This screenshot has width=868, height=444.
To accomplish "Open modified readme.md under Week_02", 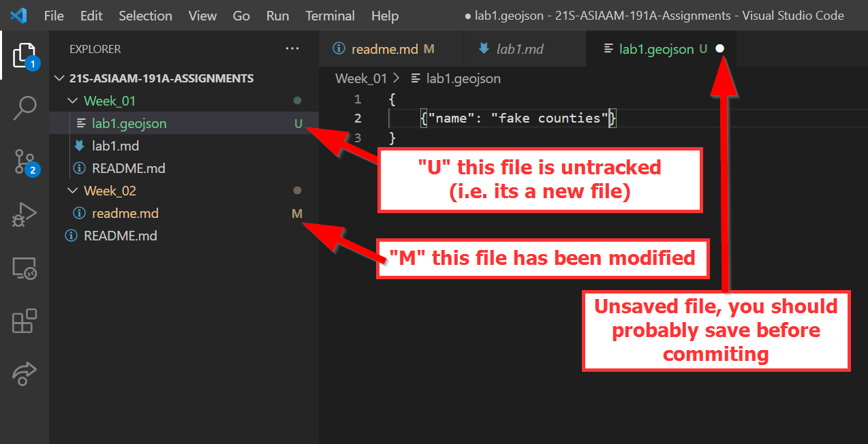I will click(x=125, y=213).
